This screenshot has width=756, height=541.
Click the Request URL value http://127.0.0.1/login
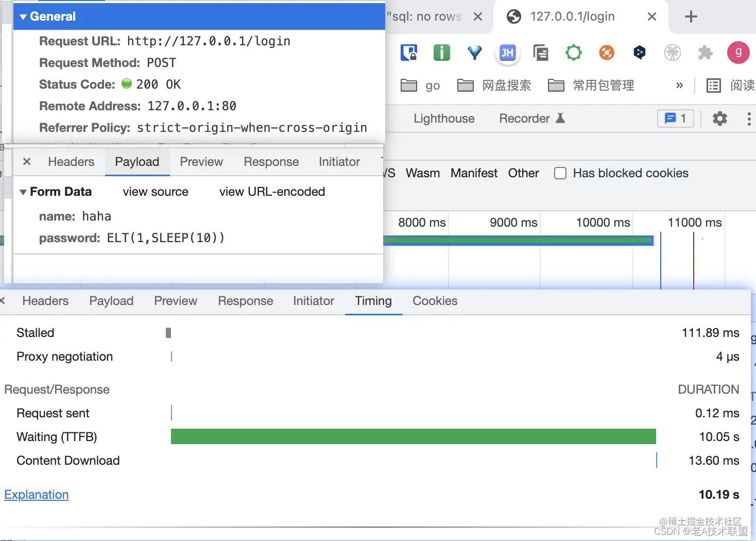coord(209,41)
